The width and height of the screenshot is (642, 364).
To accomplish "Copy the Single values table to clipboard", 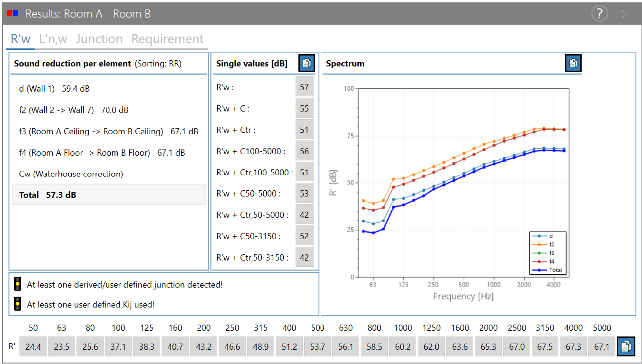I will [307, 63].
